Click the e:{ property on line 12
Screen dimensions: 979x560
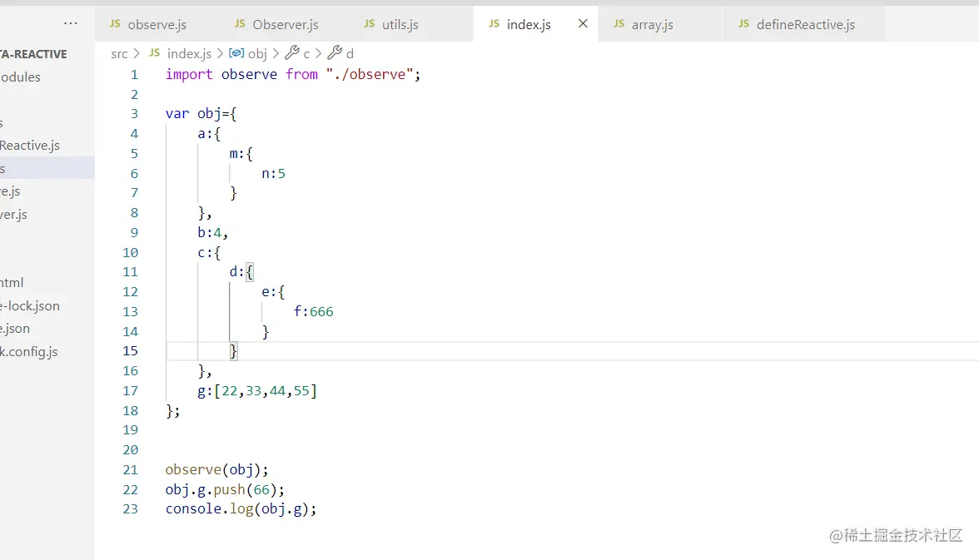click(273, 291)
